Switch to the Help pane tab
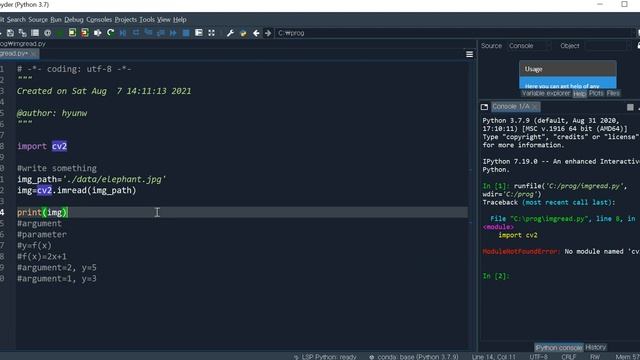The height and width of the screenshot is (360, 640). (x=580, y=94)
